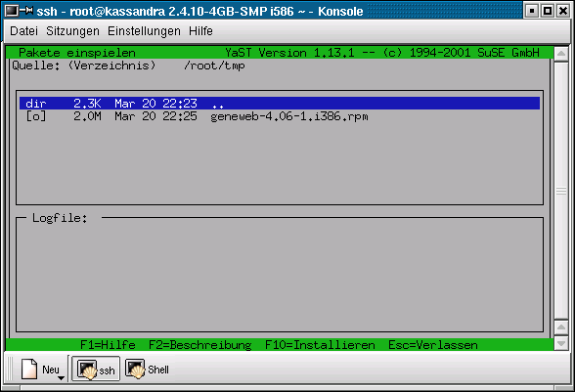This screenshot has height=392, width=575.
Task: Open the dropdown arrow beside Neu
Action: click(61, 377)
